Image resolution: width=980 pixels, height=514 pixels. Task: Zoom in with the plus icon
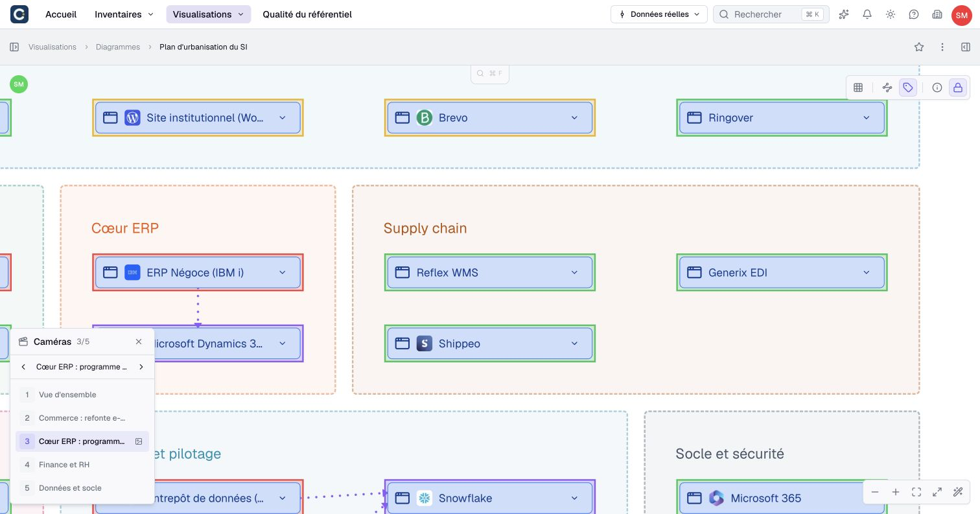(896, 492)
